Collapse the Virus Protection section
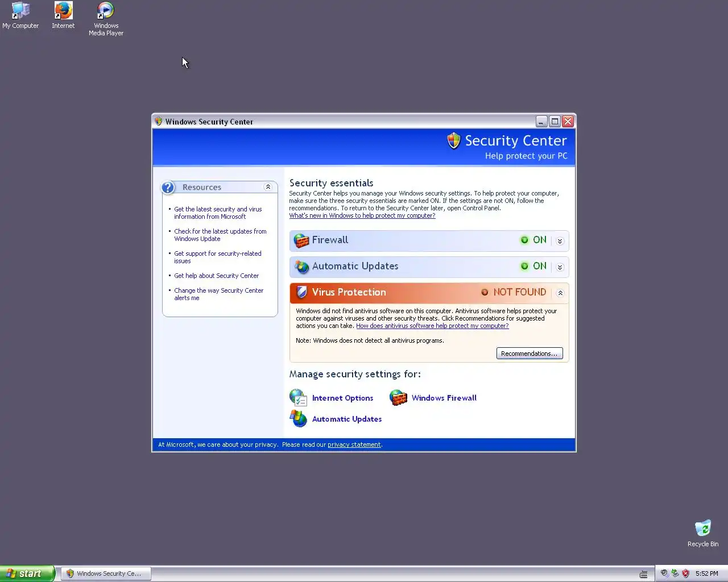Viewport: 728px width, 582px height. (560, 293)
